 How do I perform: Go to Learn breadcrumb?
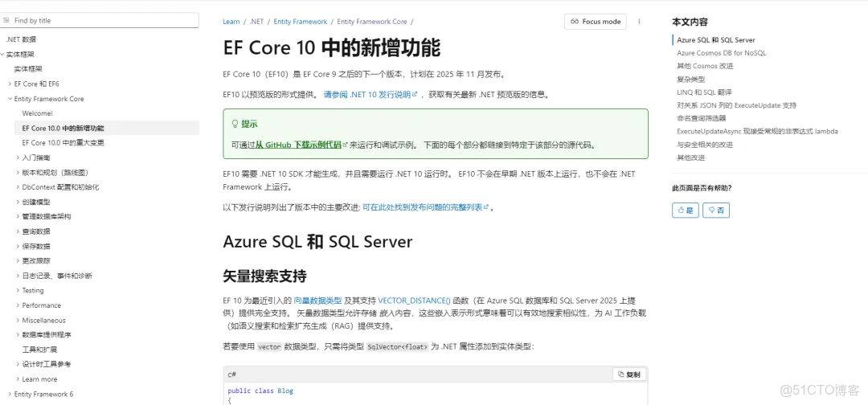pyautogui.click(x=231, y=22)
